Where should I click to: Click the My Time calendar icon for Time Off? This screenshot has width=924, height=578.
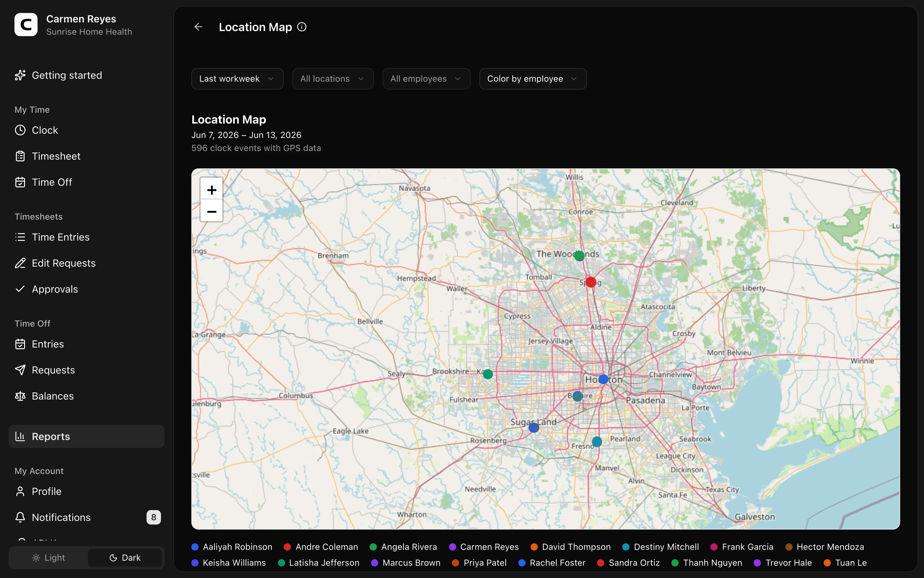[x=20, y=182]
